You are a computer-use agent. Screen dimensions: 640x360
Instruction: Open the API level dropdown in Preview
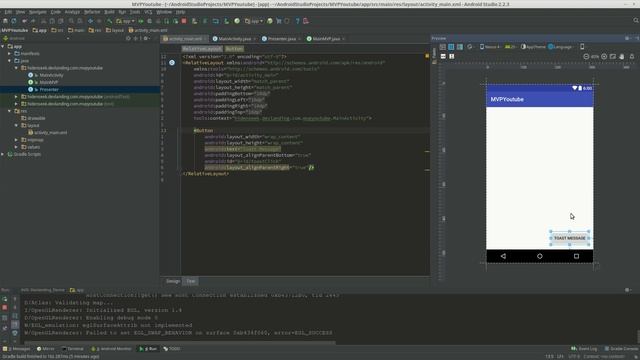(x=510, y=47)
